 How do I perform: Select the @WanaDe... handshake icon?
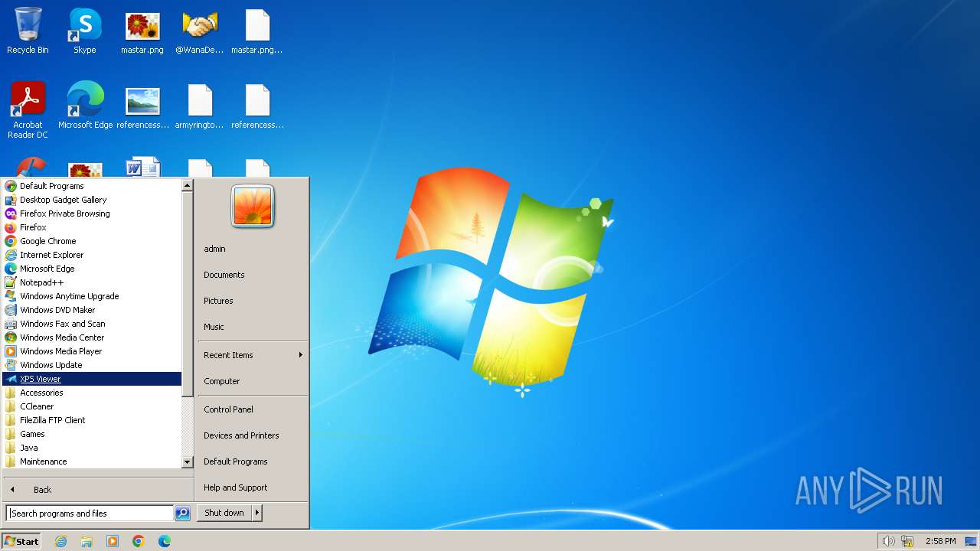point(200,31)
